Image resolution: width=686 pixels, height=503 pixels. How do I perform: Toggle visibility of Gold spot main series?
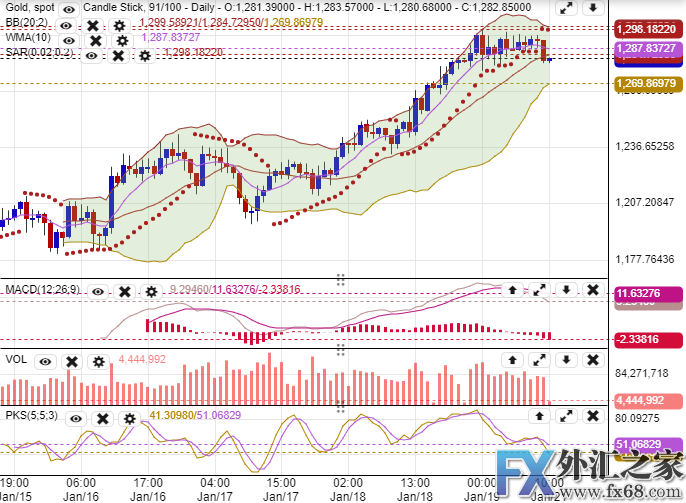pos(68,8)
